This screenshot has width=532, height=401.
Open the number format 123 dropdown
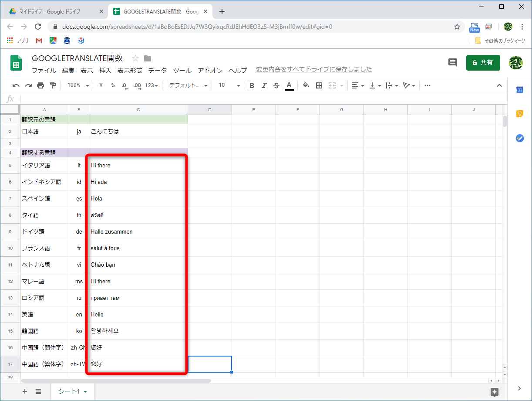pyautogui.click(x=152, y=85)
